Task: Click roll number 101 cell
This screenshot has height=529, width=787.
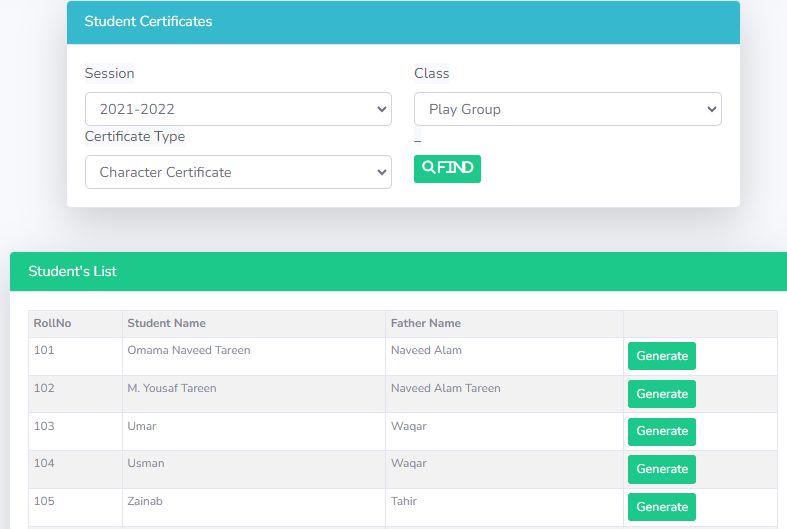Action: 44,350
